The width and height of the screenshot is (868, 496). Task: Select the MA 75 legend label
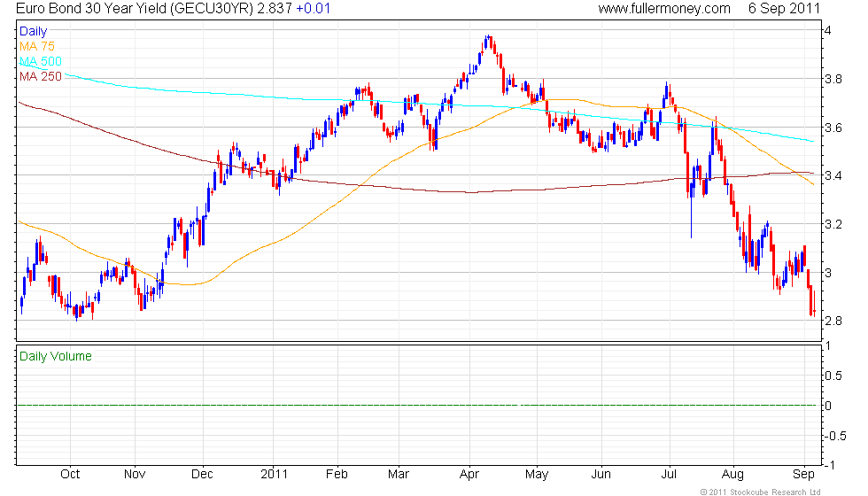click(x=38, y=45)
